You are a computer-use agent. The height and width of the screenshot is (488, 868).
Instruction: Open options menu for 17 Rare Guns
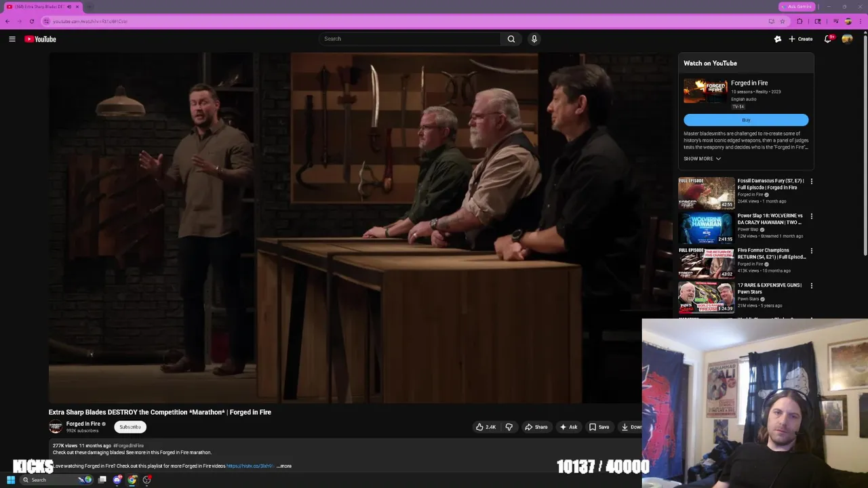(x=811, y=286)
